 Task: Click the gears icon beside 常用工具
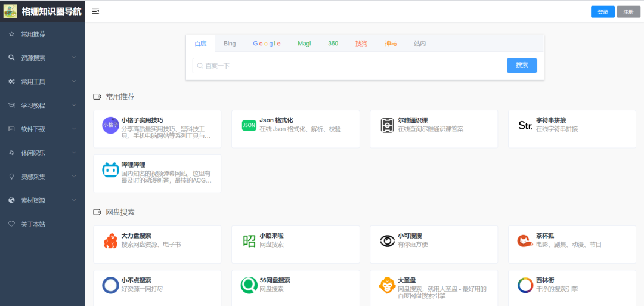pyautogui.click(x=11, y=81)
